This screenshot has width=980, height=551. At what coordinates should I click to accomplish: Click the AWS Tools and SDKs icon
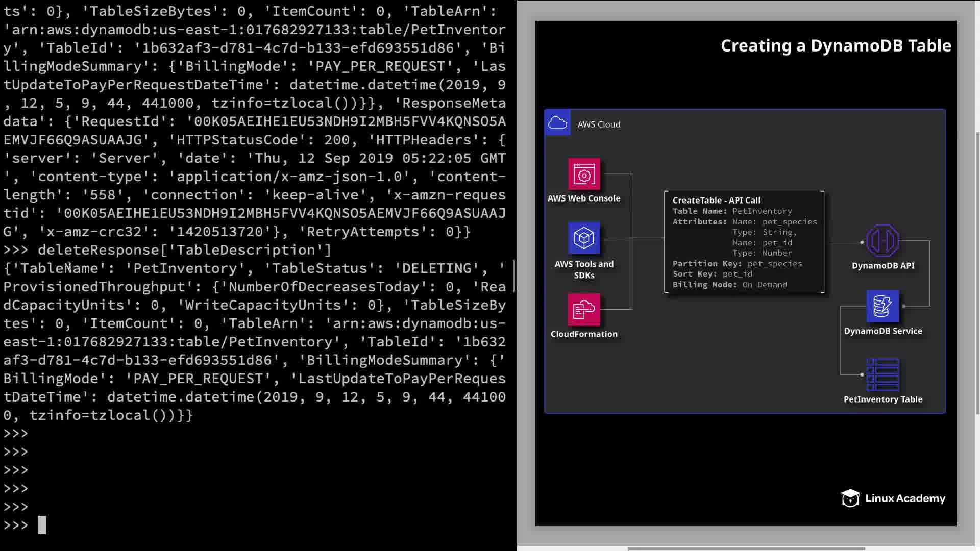coord(584,238)
